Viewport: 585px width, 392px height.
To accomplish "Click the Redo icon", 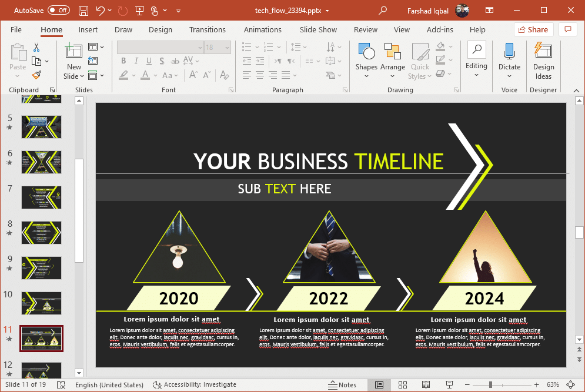I will pyautogui.click(x=123, y=11).
